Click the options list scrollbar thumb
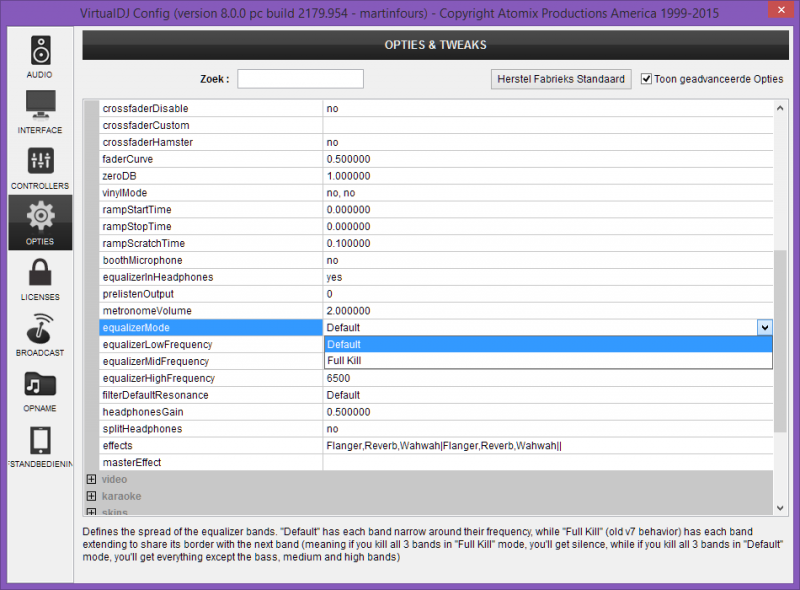This screenshot has width=800, height=590. [x=780, y=341]
